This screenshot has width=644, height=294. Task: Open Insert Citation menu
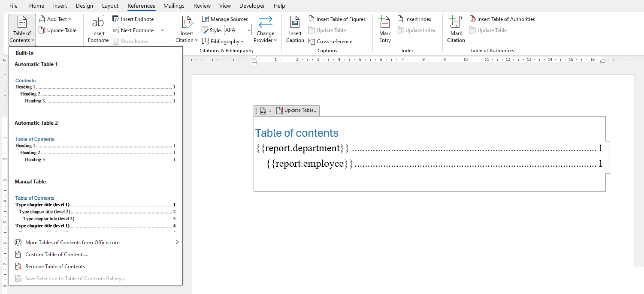click(187, 30)
